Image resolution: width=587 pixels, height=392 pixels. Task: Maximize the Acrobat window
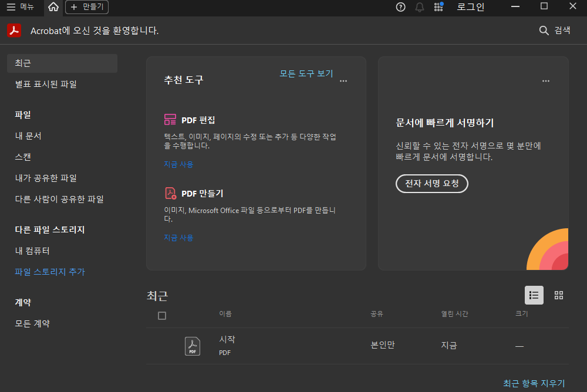tap(544, 6)
